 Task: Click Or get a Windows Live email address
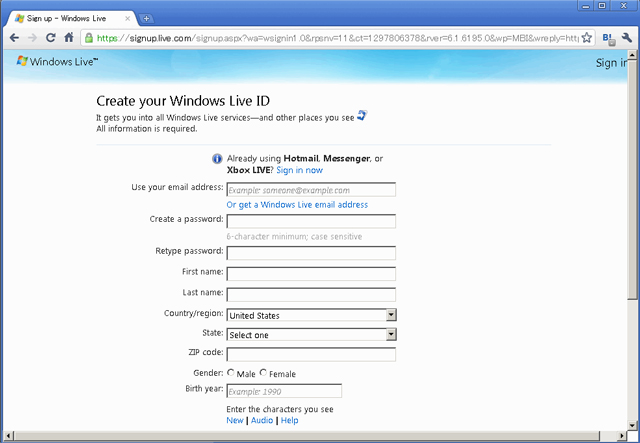pyautogui.click(x=297, y=205)
